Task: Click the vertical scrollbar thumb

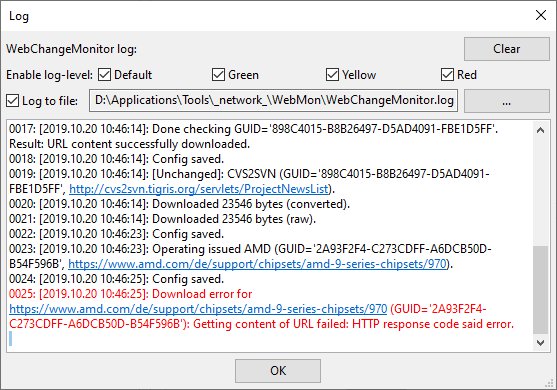Action: coord(540,289)
